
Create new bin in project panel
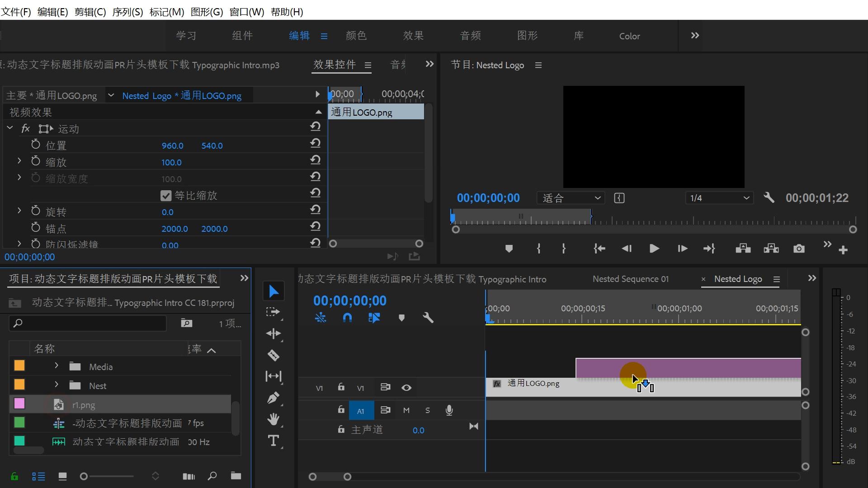[236, 475]
